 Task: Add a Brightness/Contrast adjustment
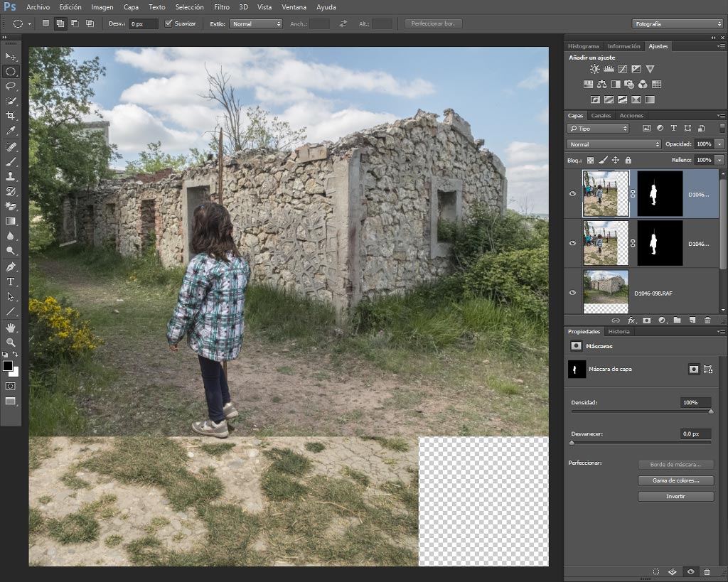tap(594, 69)
